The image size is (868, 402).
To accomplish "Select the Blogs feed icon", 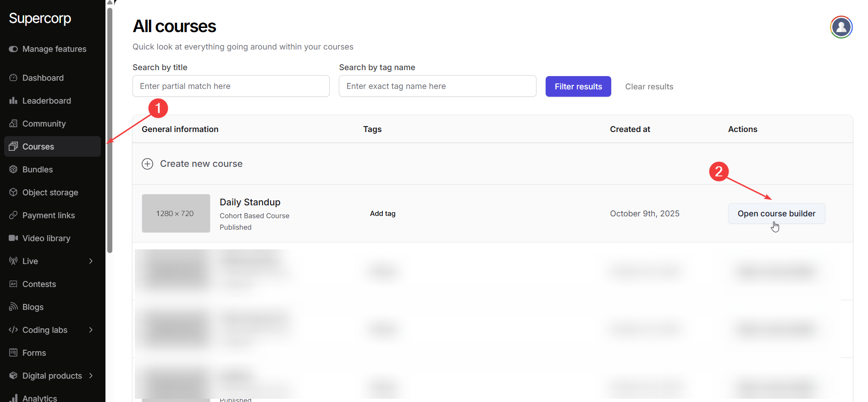I will tap(13, 307).
